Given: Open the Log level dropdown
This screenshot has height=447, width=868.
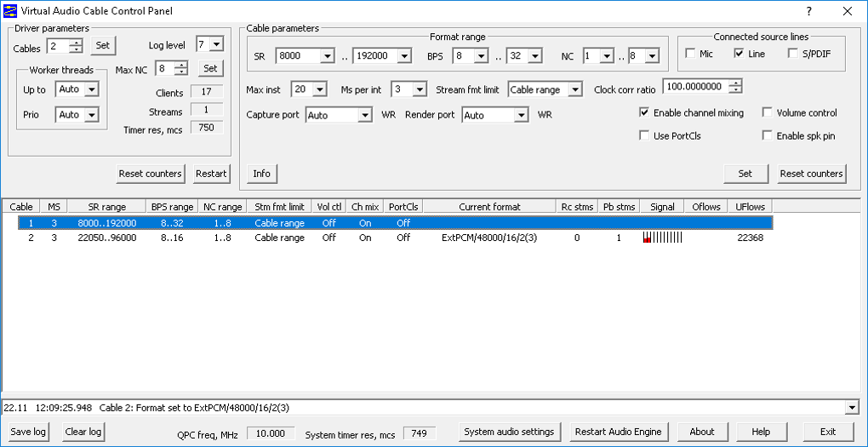Looking at the screenshot, I should pyautogui.click(x=216, y=45).
